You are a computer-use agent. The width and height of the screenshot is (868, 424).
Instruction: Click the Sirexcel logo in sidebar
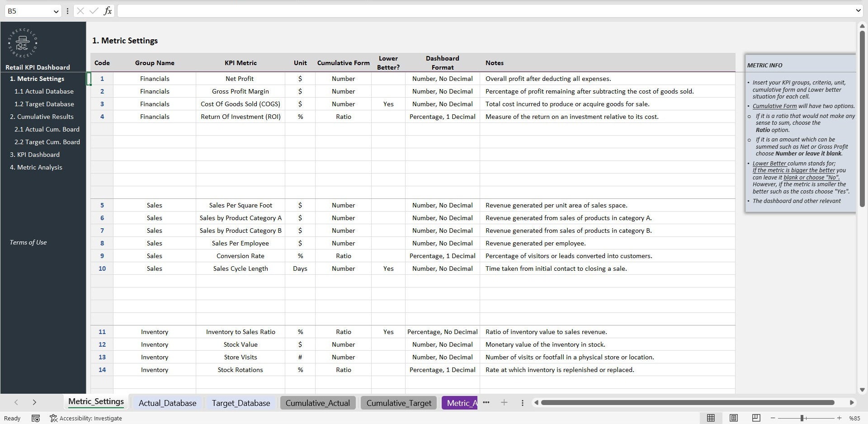(x=23, y=43)
